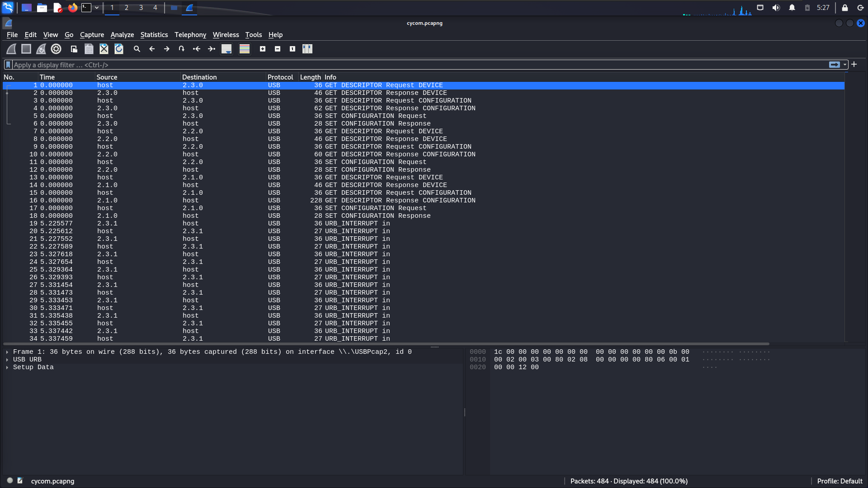Open the Statistics menu
868x488 pixels.
pos(154,35)
